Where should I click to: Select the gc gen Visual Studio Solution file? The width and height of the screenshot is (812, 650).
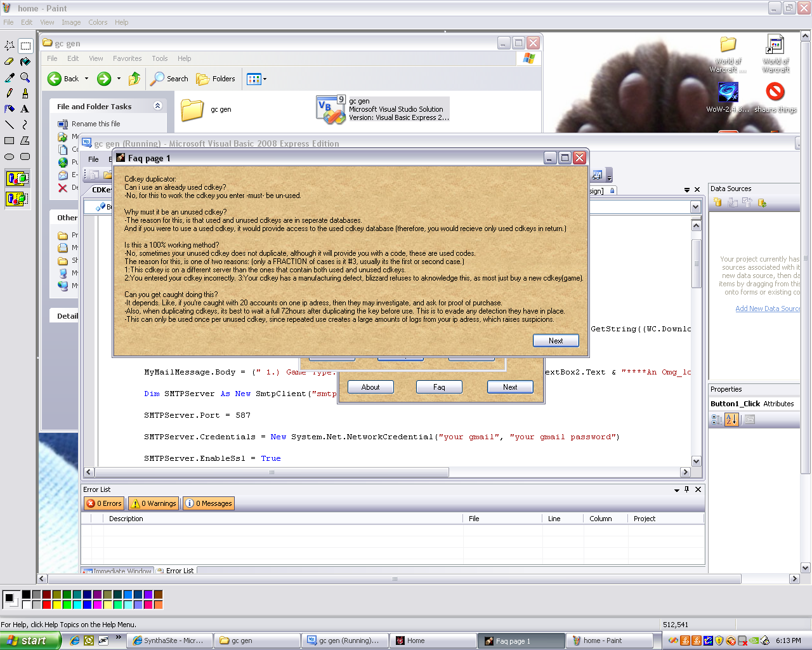pyautogui.click(x=383, y=109)
